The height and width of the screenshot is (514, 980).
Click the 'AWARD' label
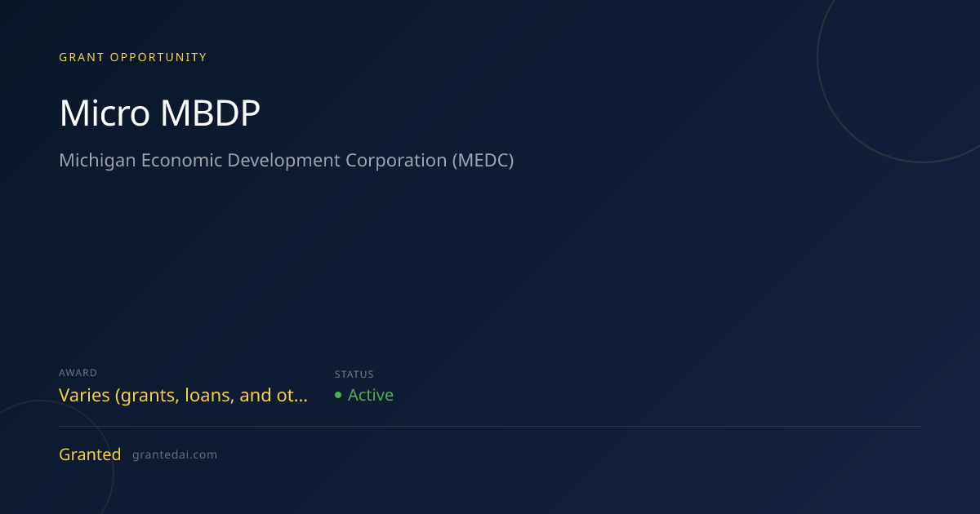tap(78, 373)
